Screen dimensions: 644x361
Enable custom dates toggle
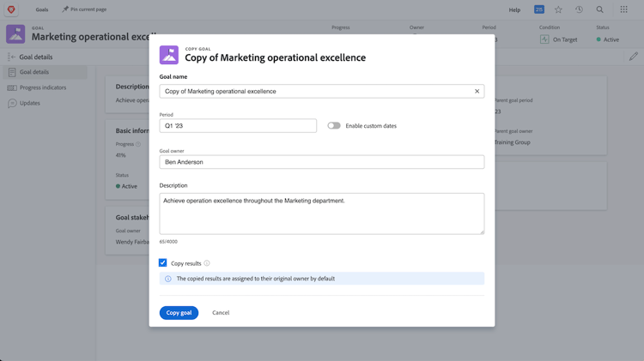click(x=334, y=126)
